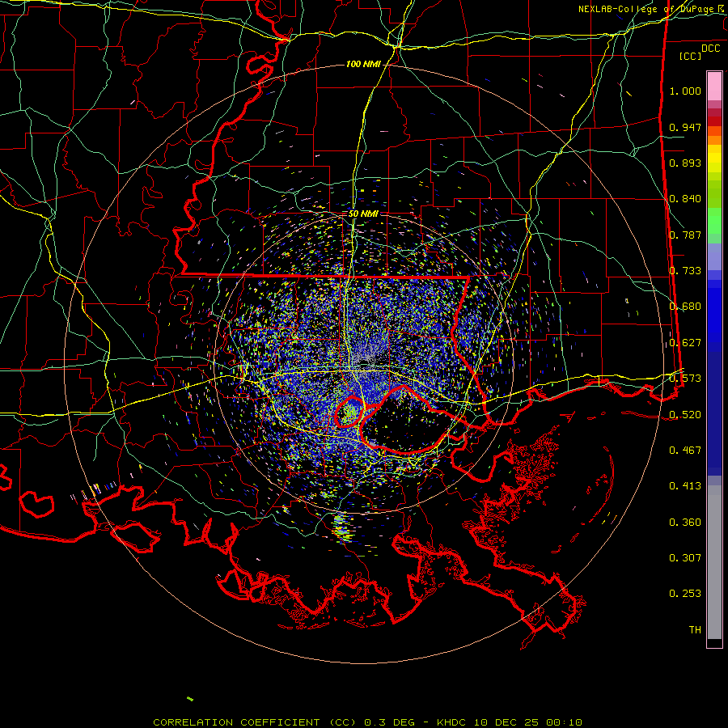
Task: Click the CORRELATION COEFFICIENT product title
Action: pos(254,722)
